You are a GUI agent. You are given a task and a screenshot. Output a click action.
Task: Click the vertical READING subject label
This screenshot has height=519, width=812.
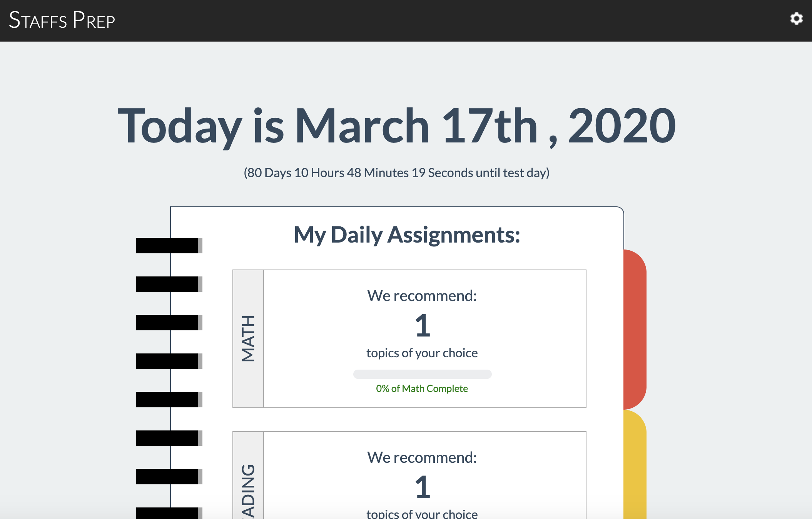click(248, 491)
